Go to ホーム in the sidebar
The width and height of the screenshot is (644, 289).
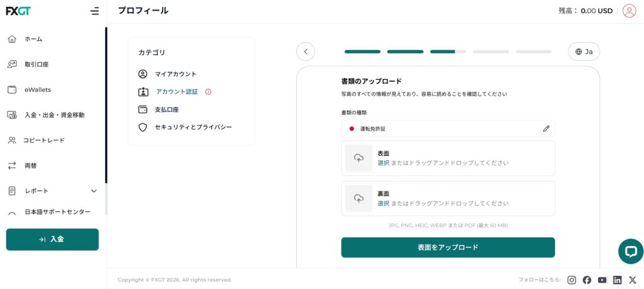(33, 39)
